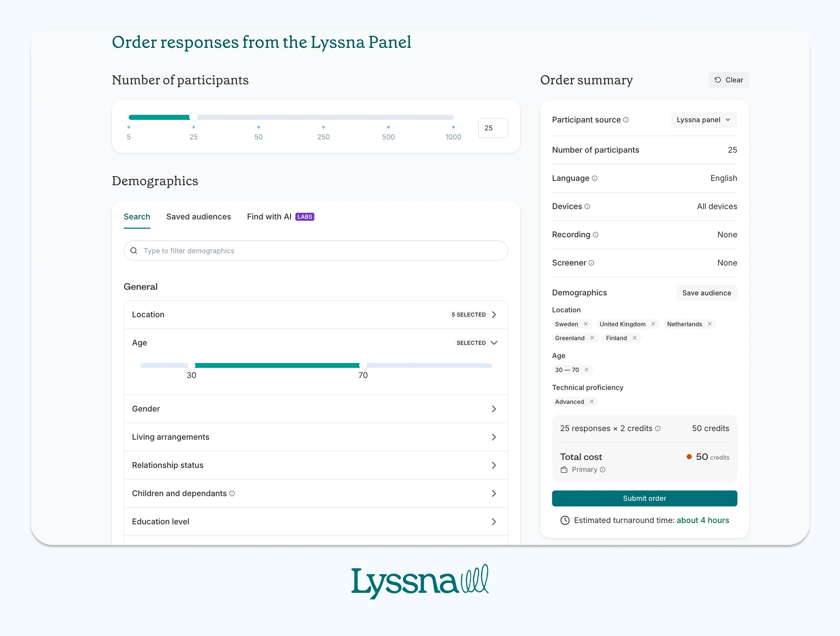Expand the Education level row
This screenshot has width=840, height=636.
click(316, 522)
